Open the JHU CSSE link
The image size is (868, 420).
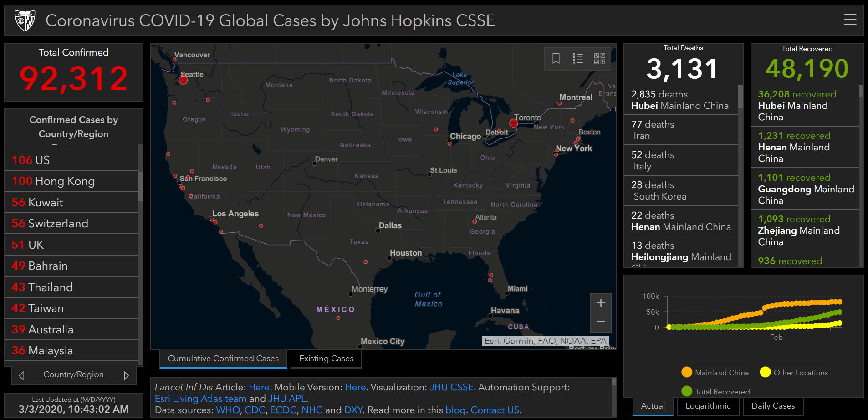point(451,387)
